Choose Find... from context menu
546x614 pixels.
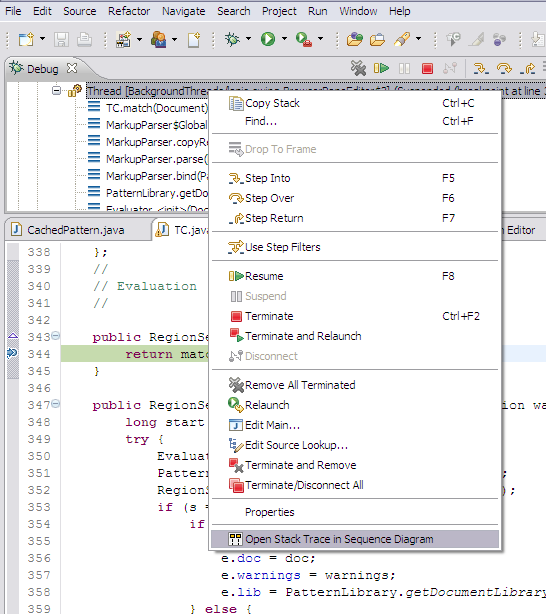coord(355,121)
